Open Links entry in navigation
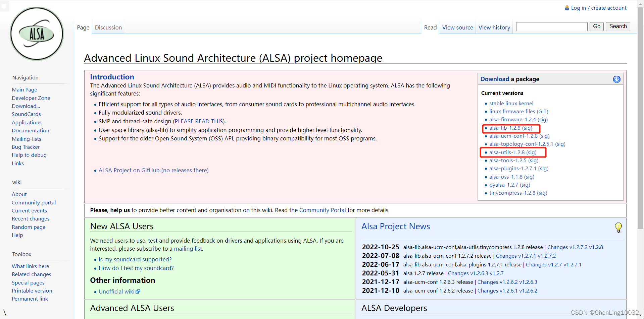This screenshot has width=644, height=319. (18, 163)
